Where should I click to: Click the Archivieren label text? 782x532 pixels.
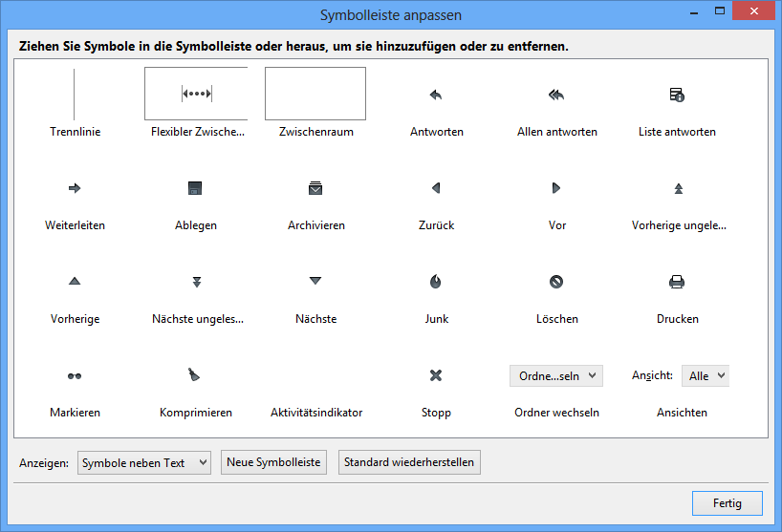pyautogui.click(x=315, y=225)
